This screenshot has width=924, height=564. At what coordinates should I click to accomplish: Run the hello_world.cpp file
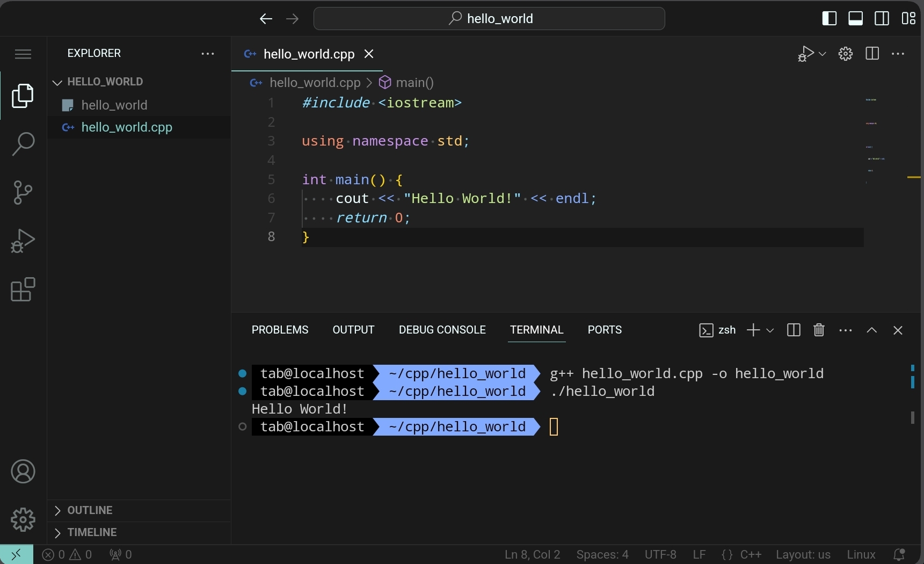click(x=805, y=54)
